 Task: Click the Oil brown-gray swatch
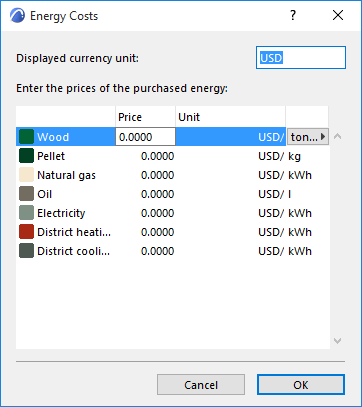click(26, 194)
